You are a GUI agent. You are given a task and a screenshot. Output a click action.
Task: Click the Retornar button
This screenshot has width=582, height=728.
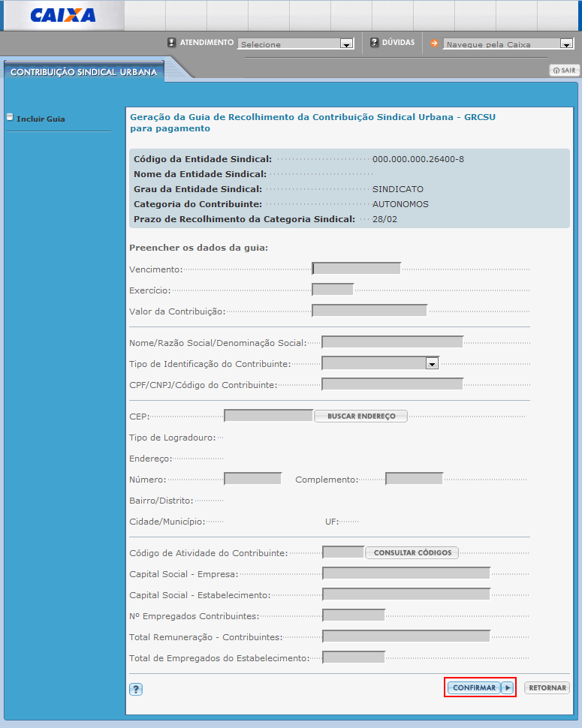[547, 687]
